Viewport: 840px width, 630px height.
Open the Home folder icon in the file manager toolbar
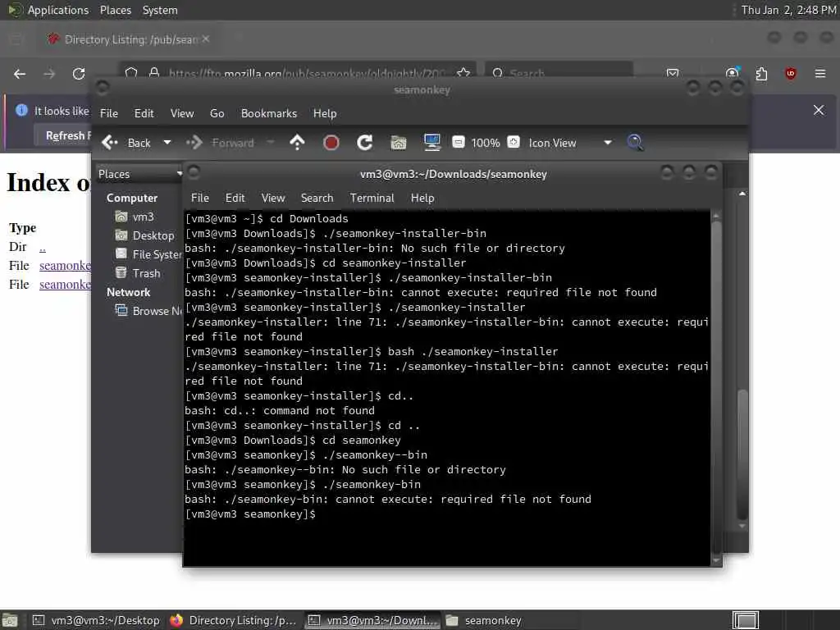(398, 143)
